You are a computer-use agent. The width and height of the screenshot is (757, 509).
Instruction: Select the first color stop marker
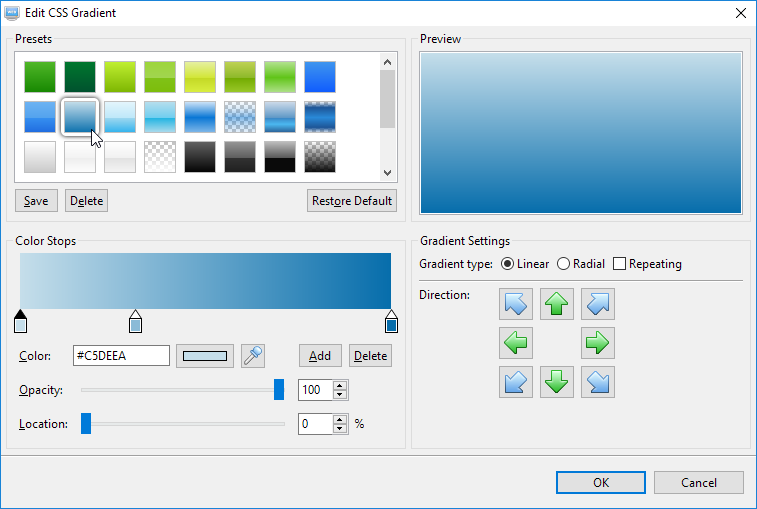pos(20,322)
